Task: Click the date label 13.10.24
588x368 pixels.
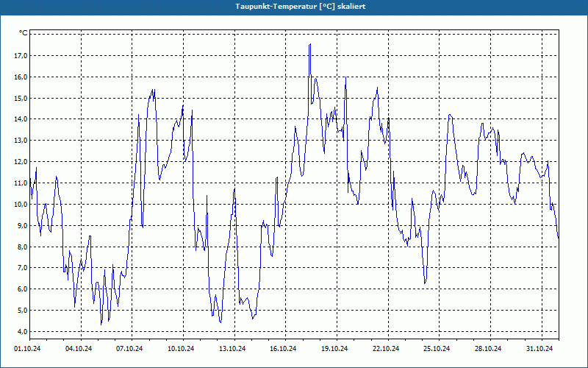Action: 232,349
